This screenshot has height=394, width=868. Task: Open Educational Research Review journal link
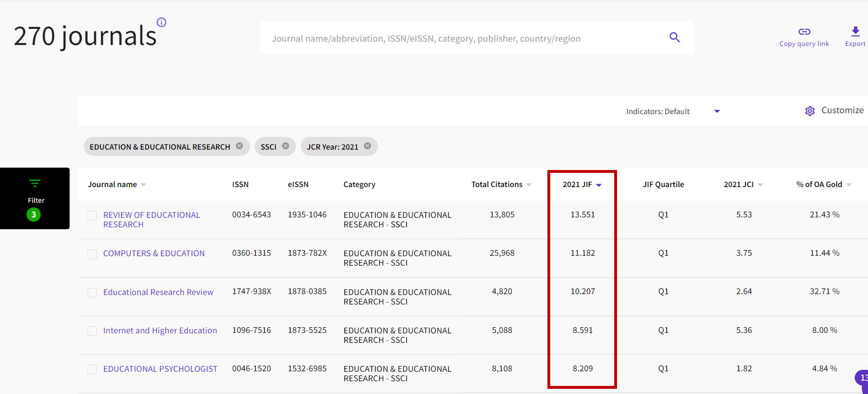(158, 292)
